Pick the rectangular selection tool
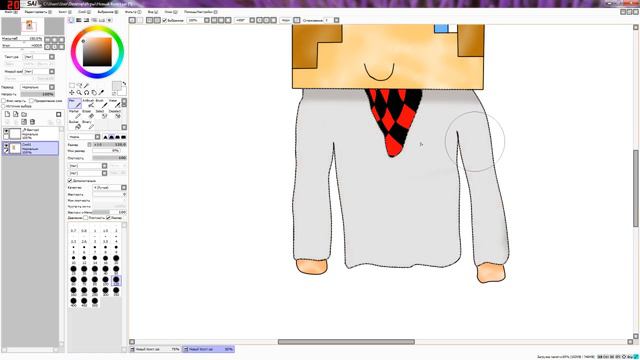The width and height of the screenshot is (640, 360). [x=72, y=85]
